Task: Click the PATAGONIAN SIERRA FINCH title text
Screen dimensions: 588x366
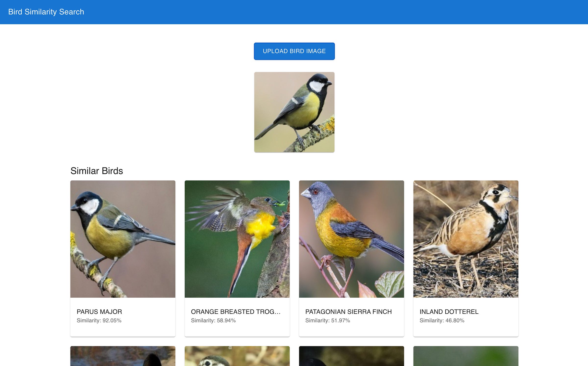Action: 348,312
